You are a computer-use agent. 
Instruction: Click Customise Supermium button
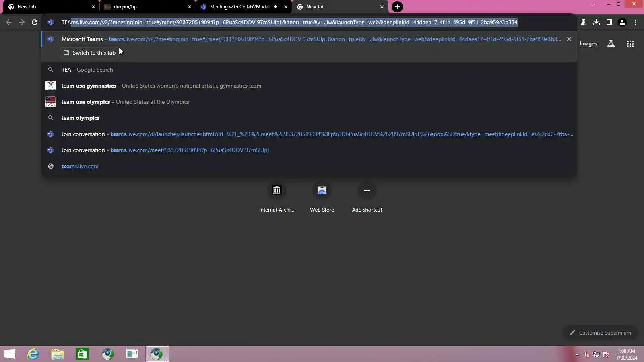[x=600, y=333]
